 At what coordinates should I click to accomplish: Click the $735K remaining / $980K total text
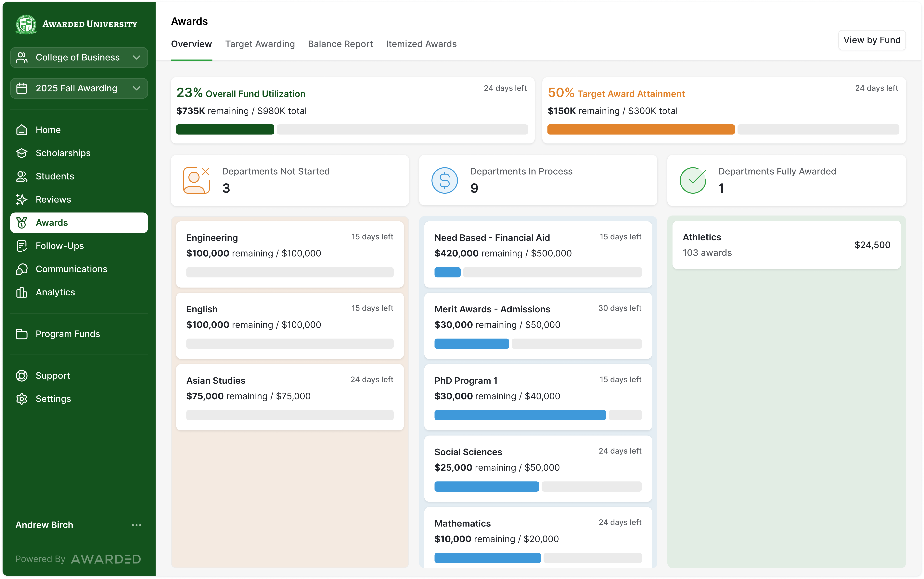[x=241, y=111]
